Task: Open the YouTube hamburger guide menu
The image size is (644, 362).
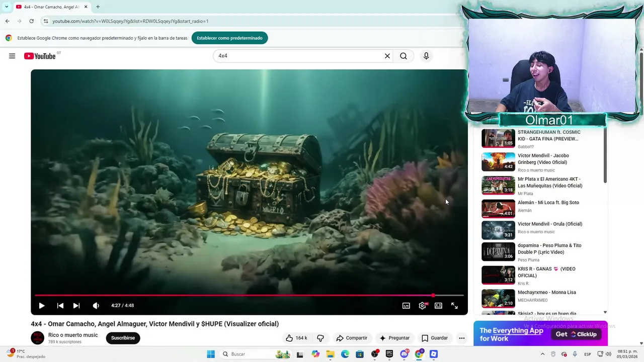Action: [x=12, y=56]
